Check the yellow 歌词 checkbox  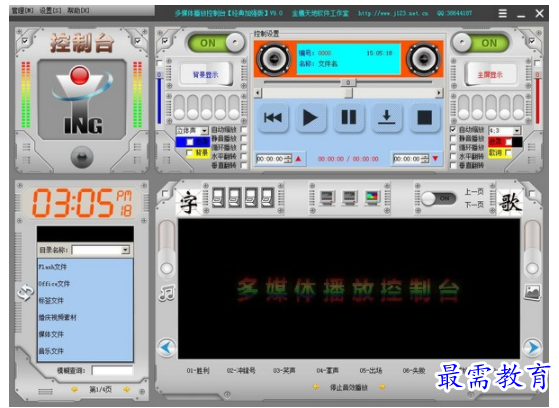point(508,153)
